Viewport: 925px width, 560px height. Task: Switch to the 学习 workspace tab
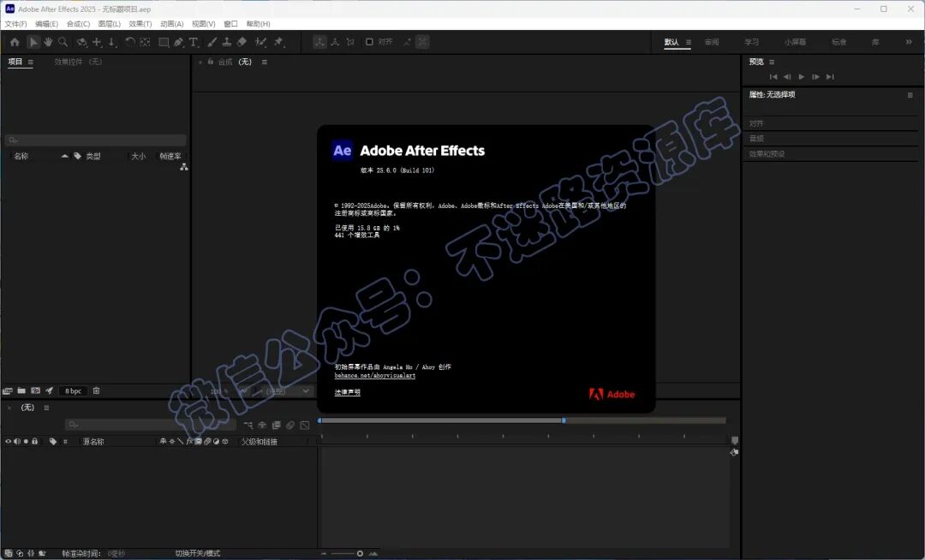click(752, 43)
